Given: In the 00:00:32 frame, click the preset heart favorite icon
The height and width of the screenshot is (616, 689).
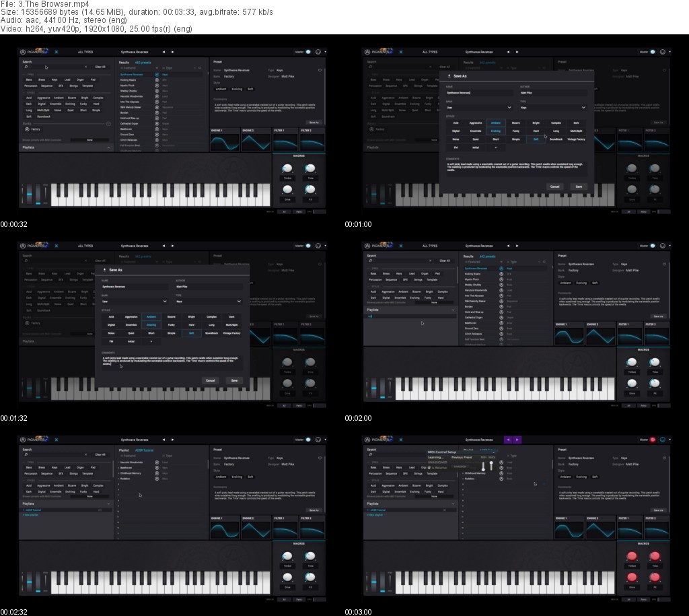Looking at the screenshot, I should click(320, 70).
